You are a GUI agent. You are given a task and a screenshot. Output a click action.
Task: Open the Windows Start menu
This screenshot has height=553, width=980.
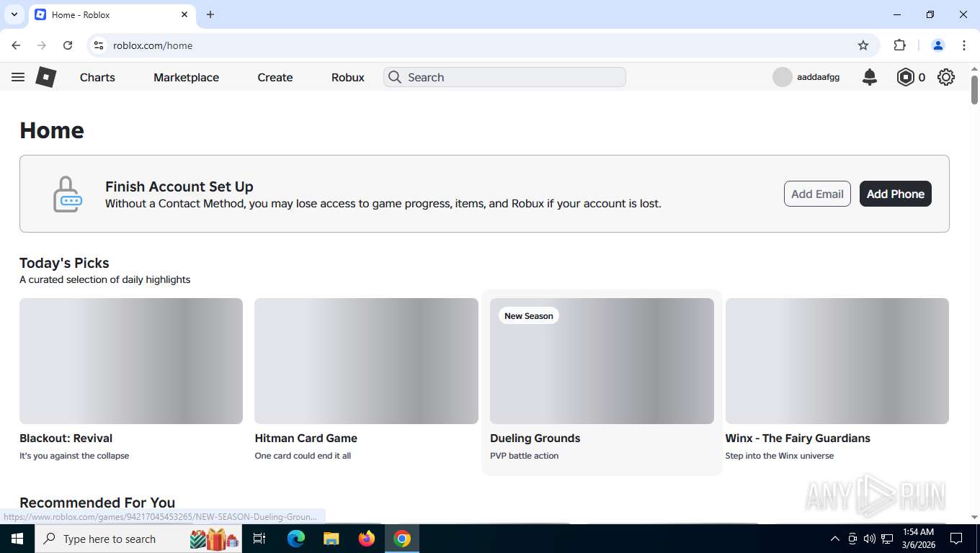[x=17, y=539]
